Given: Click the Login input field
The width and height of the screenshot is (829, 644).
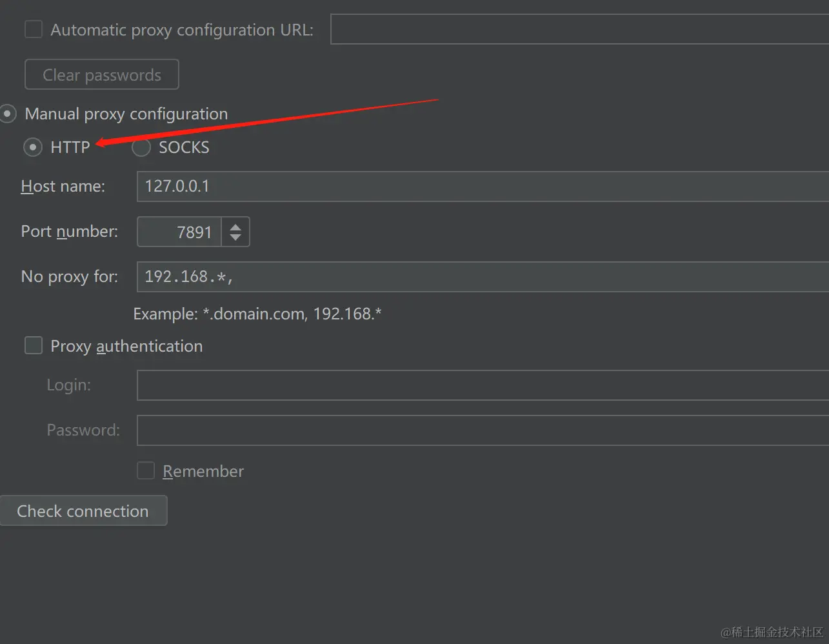Looking at the screenshot, I should pos(483,385).
